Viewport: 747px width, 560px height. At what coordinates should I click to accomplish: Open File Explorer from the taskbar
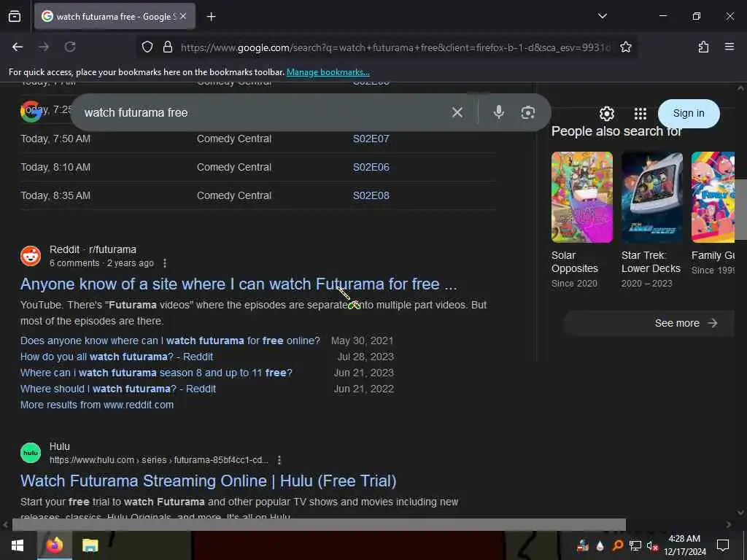click(90, 545)
